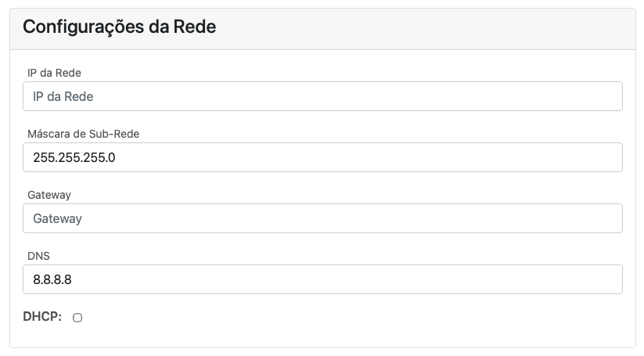Click the 'IP da Rede' field label
Screen dimensions: 644x356
pyautogui.click(x=54, y=73)
